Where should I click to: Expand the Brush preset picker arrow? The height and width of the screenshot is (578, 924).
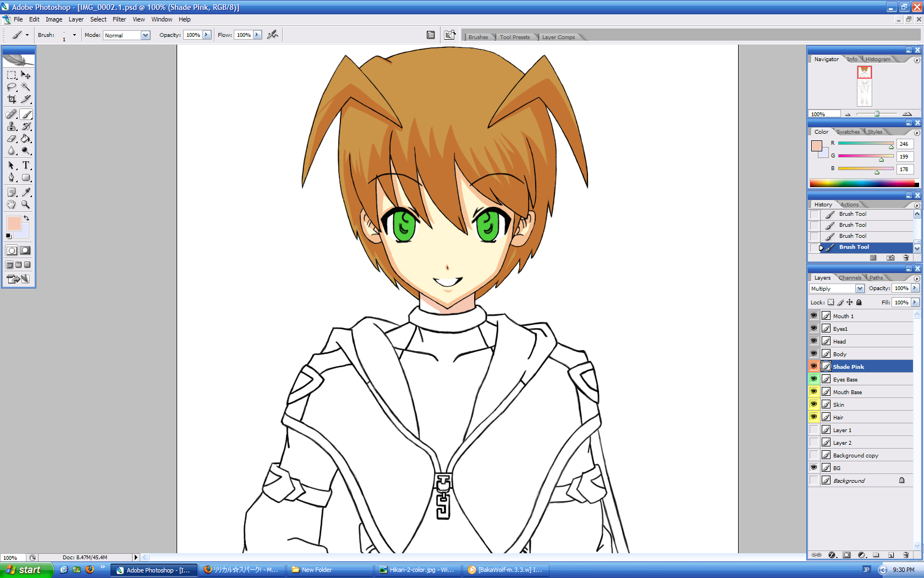(x=74, y=35)
